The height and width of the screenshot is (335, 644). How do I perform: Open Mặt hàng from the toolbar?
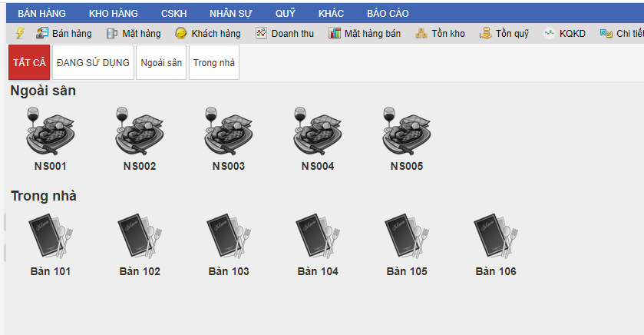tap(134, 33)
